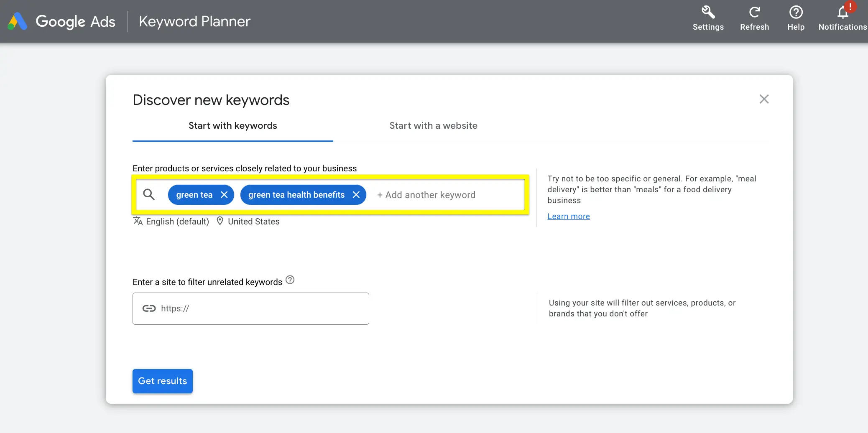868x433 pixels.
Task: Click the Refresh icon
Action: tap(754, 13)
